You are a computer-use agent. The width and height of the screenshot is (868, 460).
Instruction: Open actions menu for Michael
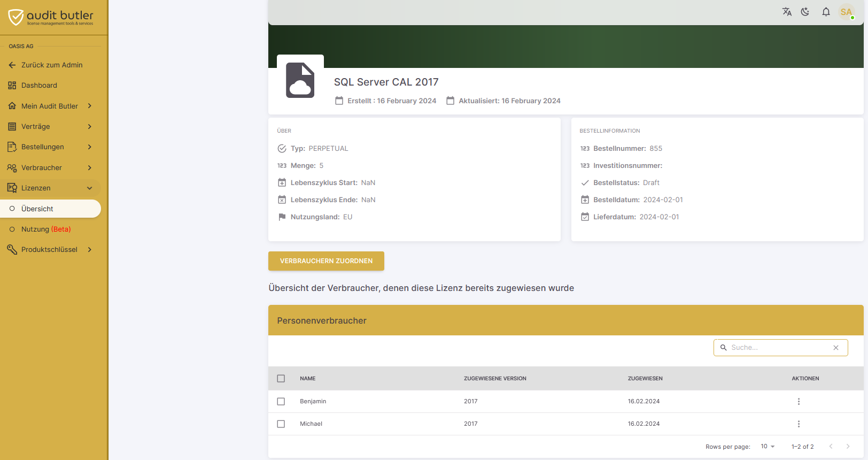799,424
